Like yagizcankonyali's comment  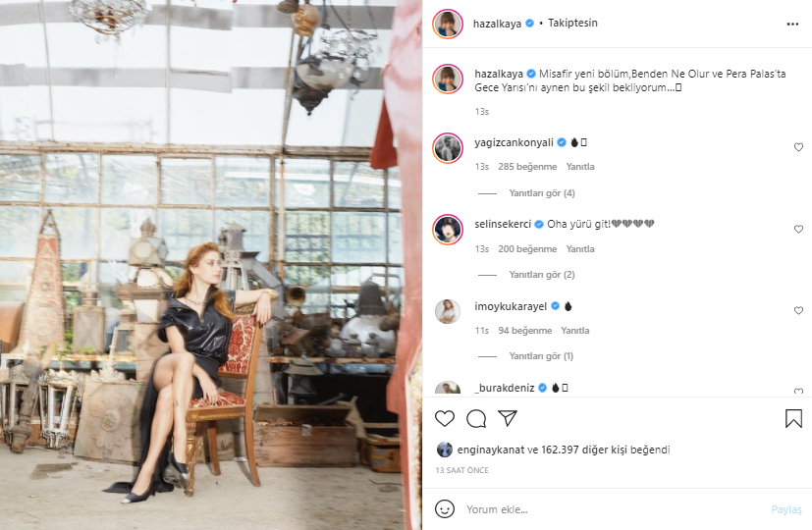tap(798, 147)
